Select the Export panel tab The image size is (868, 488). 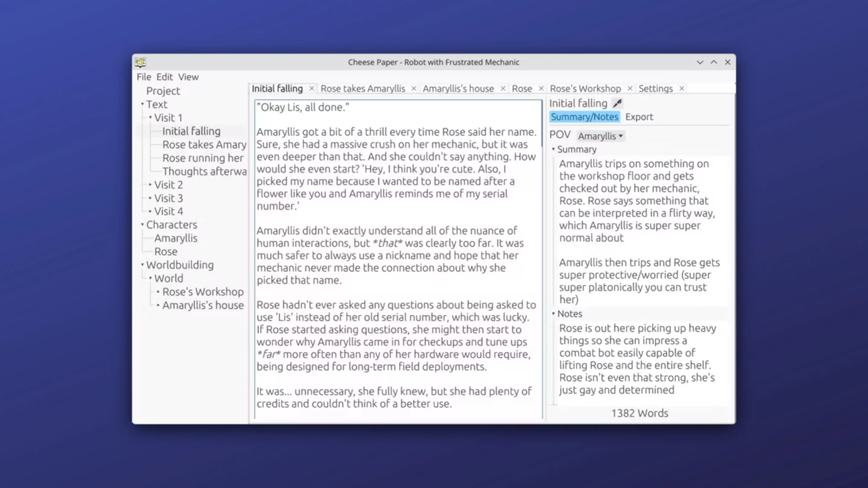point(639,117)
